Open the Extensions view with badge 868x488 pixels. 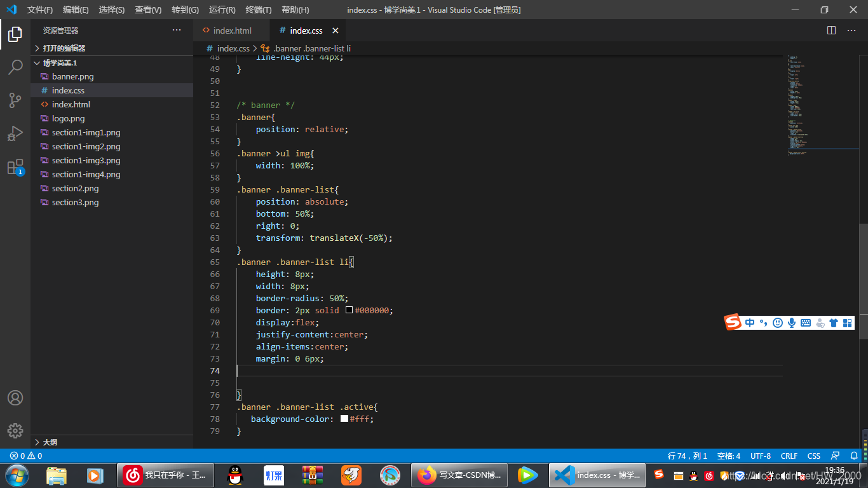(x=15, y=167)
